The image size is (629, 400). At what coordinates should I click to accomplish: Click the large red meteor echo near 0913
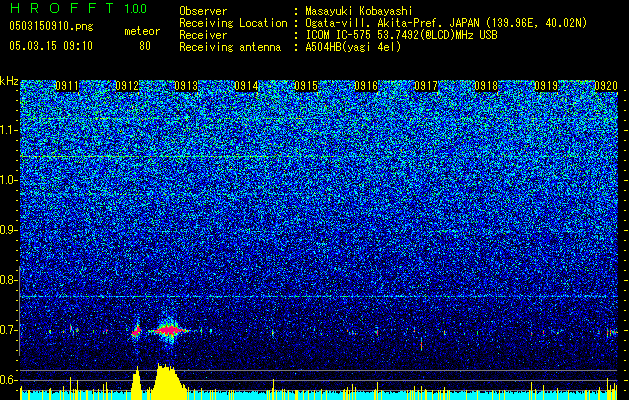click(x=170, y=331)
